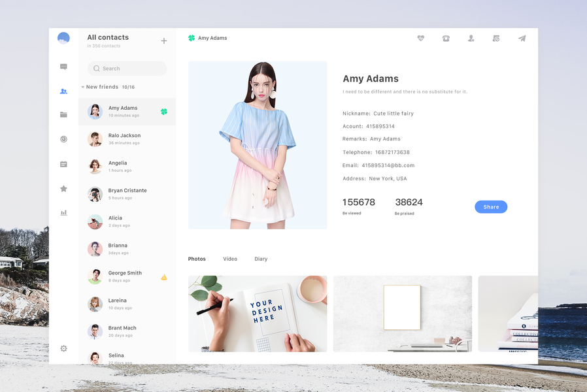The height and width of the screenshot is (392, 587).
Task: Select Lareina in contact list
Action: 127,304
